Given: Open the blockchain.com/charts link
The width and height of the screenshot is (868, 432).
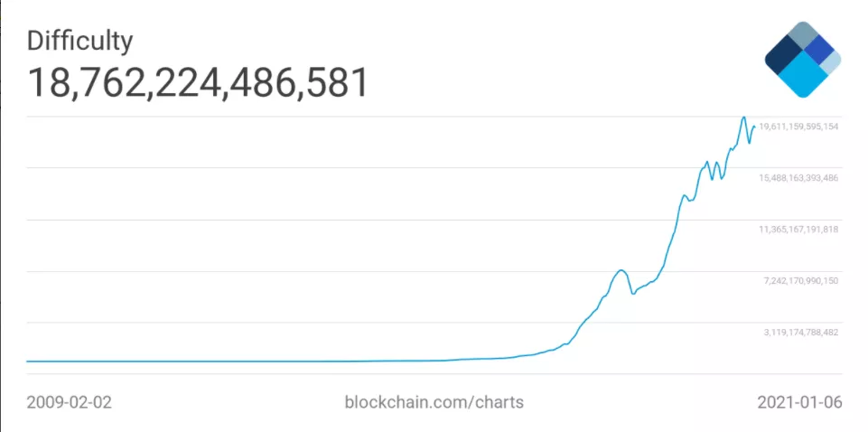Looking at the screenshot, I should (434, 401).
